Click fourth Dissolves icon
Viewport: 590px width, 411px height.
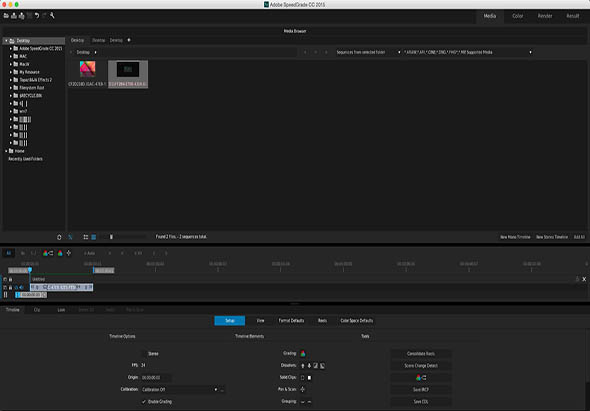coord(322,365)
